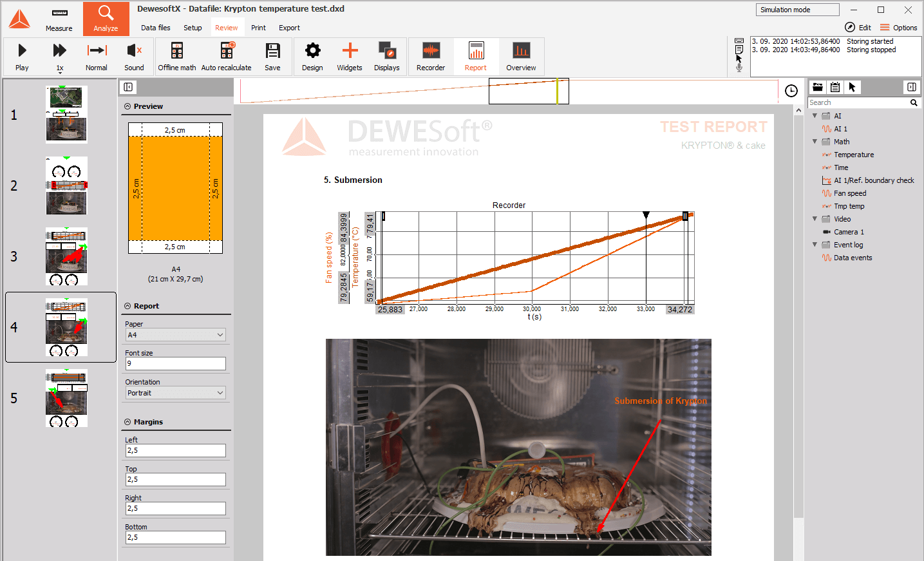Viewport: 924px width, 561px height.
Task: Open the Overview display
Action: coord(521,57)
